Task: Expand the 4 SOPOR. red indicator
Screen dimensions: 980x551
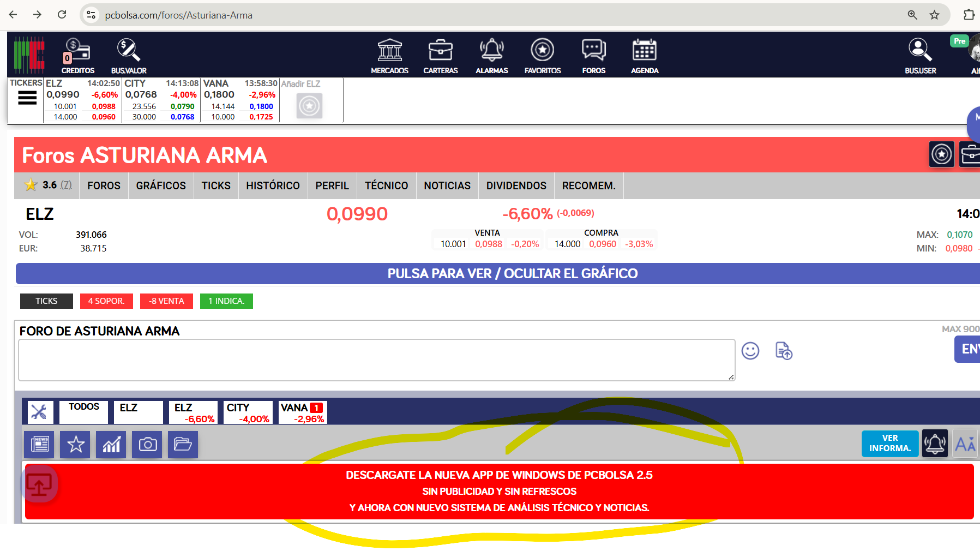Action: (x=106, y=301)
